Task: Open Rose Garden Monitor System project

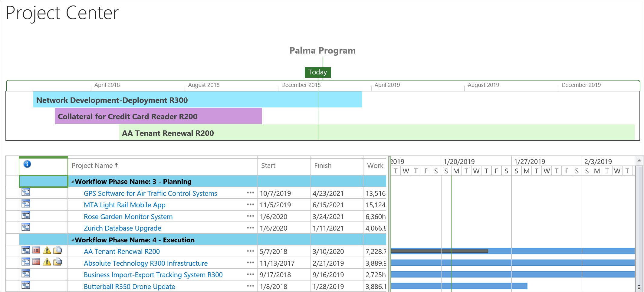Action: coord(128,217)
